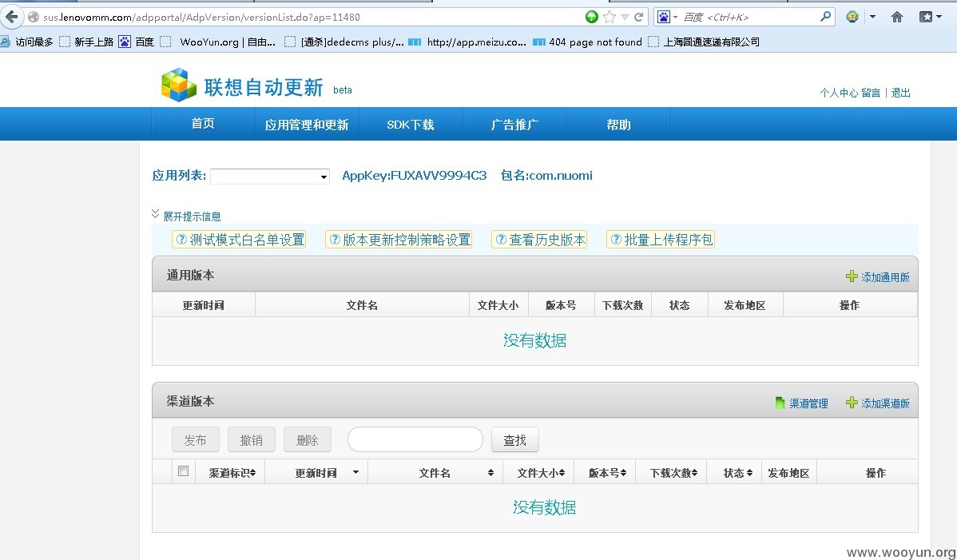Sort channel table by 状态

[737, 473]
